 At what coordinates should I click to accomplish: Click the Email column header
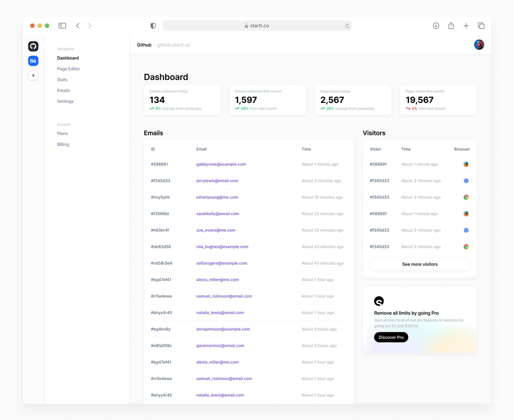click(201, 149)
